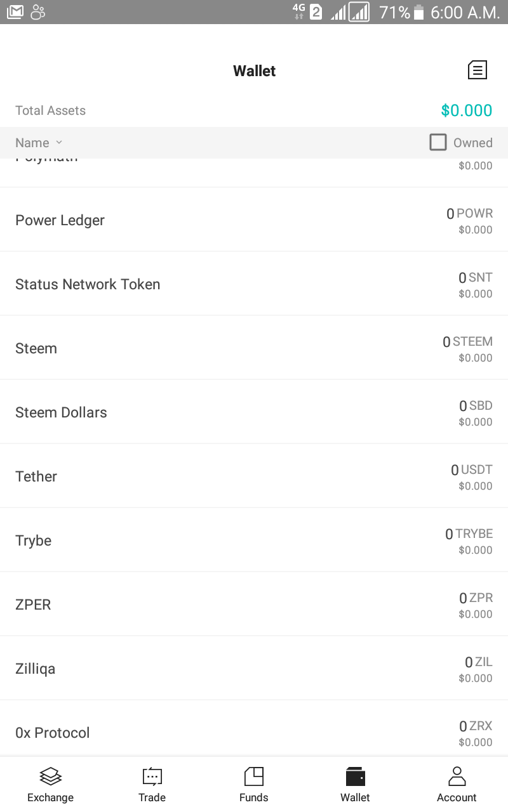508x812 pixels.
Task: Tap the Account person icon
Action: tap(457, 776)
